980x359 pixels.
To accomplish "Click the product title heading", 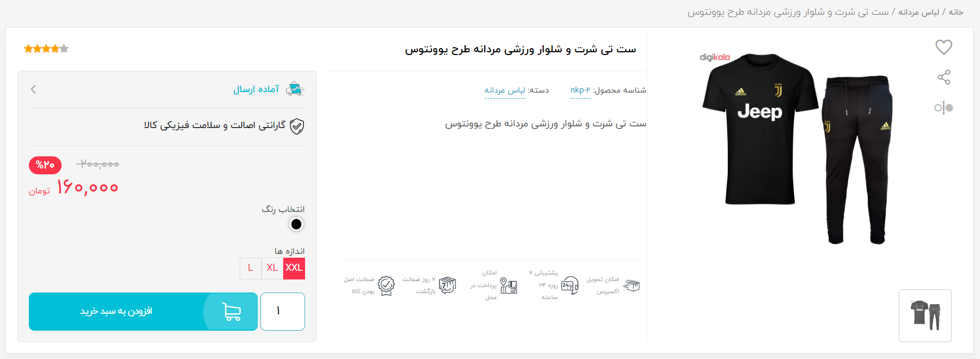I will 520,50.
